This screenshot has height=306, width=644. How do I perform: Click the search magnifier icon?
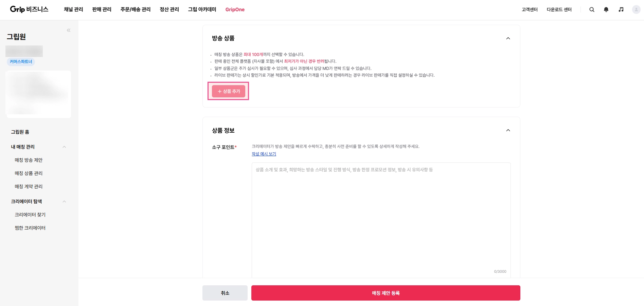coord(592,9)
